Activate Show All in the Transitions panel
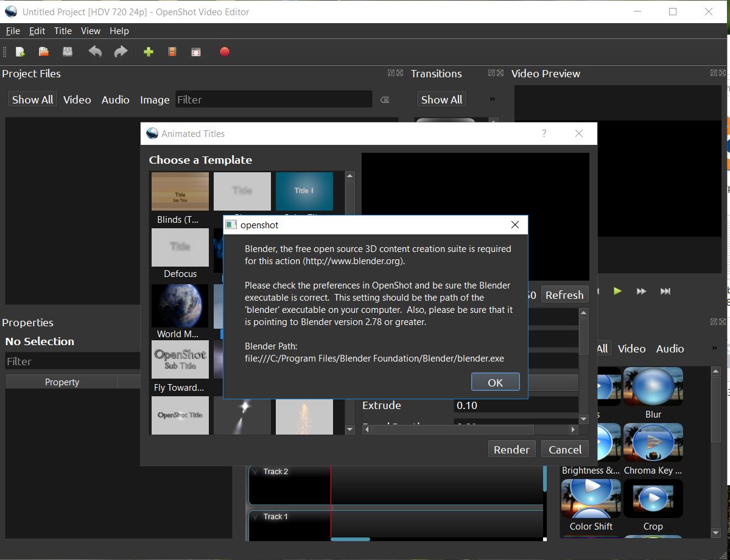The width and height of the screenshot is (730, 560). pos(441,99)
